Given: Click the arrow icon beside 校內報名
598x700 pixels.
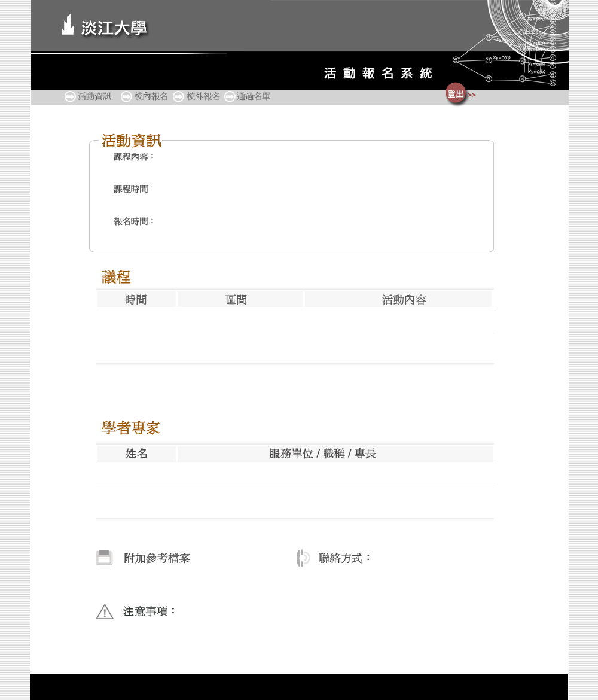Looking at the screenshot, I should click(x=126, y=97).
